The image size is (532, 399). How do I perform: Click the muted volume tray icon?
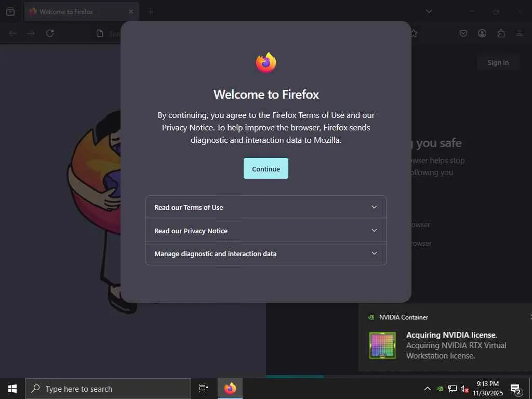coord(464,389)
